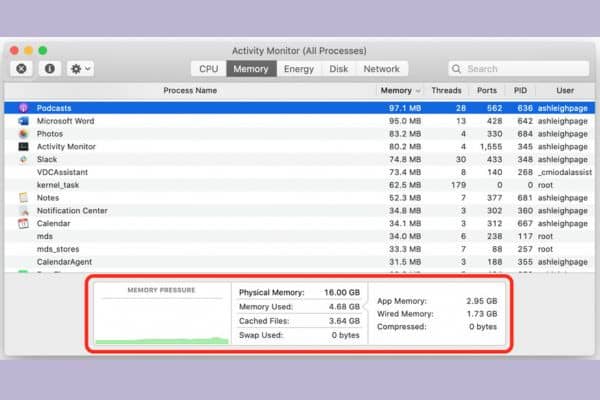
Task: Click the green zoom window button
Action: 42,51
